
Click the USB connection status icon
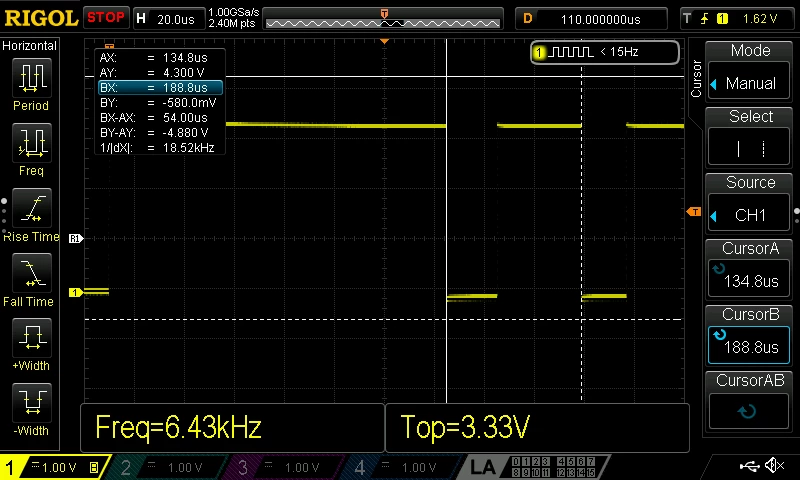tap(749, 466)
